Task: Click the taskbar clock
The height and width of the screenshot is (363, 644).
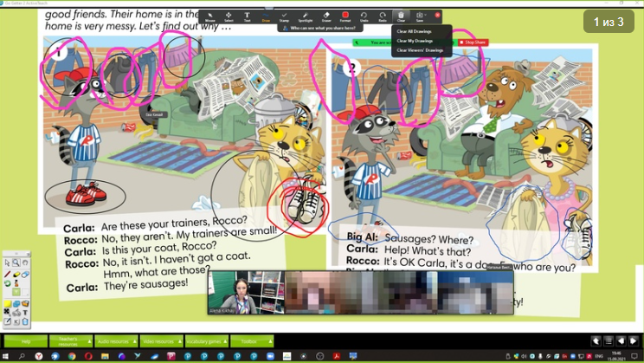Action: [616, 356]
